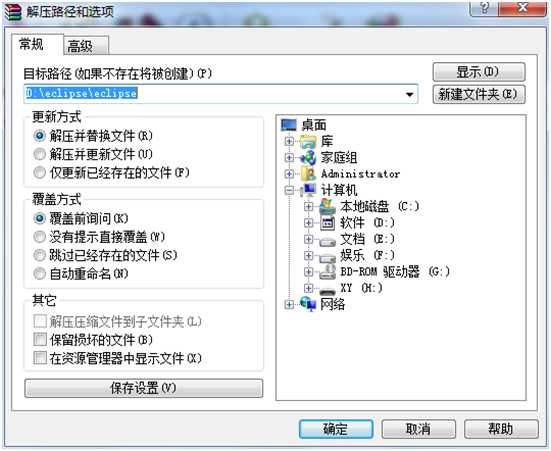
Task: Enable 保留损坏的文件 checkbox
Action: tap(40, 340)
